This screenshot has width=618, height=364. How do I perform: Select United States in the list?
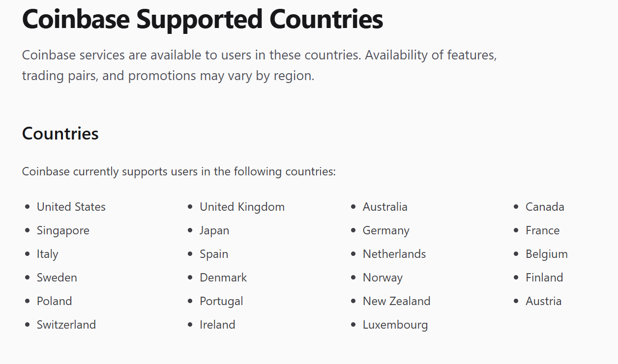pos(71,207)
